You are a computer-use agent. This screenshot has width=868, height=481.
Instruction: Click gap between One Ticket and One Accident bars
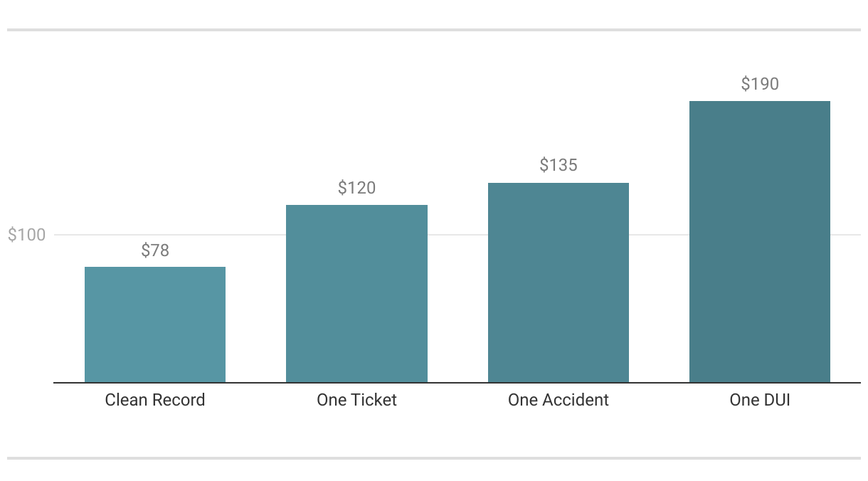pyautogui.click(x=457, y=320)
